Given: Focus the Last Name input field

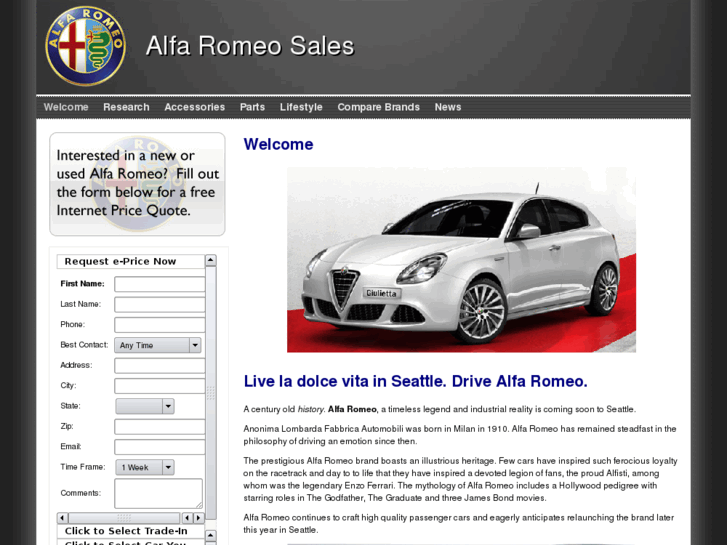Looking at the screenshot, I should pos(159,304).
